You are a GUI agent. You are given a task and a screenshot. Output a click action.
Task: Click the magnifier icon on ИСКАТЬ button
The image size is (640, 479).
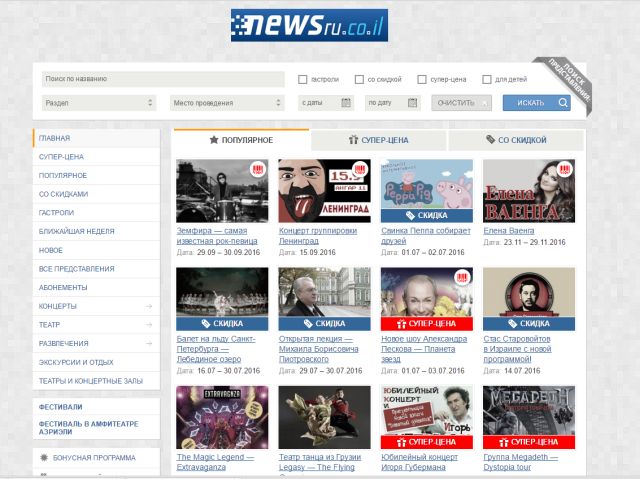tap(563, 103)
